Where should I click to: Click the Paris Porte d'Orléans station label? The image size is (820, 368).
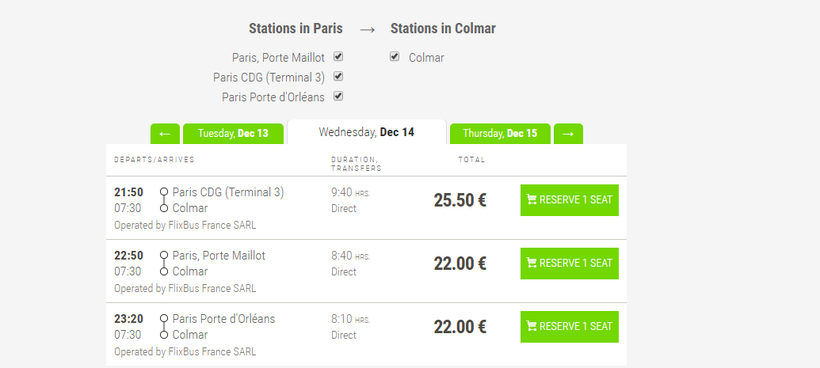pos(273,97)
